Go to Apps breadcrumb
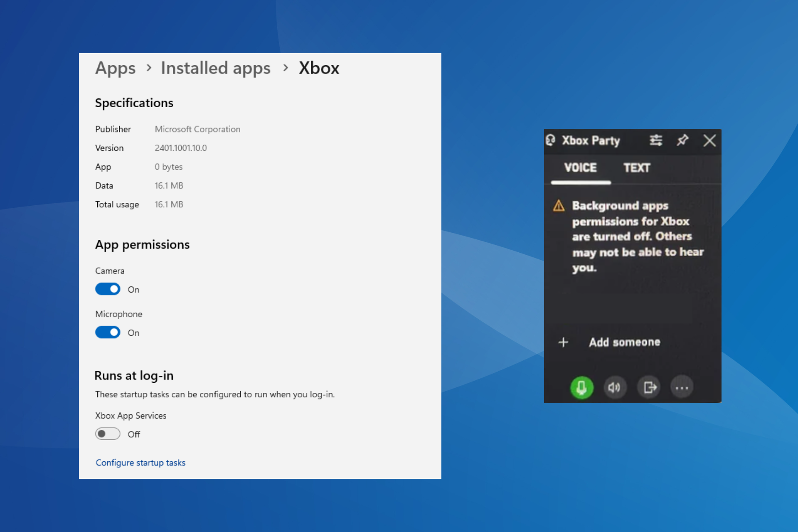 click(116, 68)
